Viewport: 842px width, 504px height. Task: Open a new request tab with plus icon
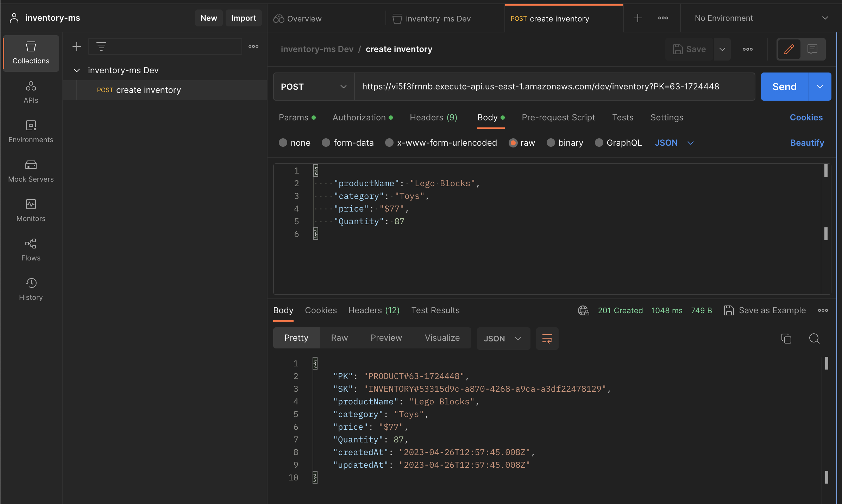point(638,18)
